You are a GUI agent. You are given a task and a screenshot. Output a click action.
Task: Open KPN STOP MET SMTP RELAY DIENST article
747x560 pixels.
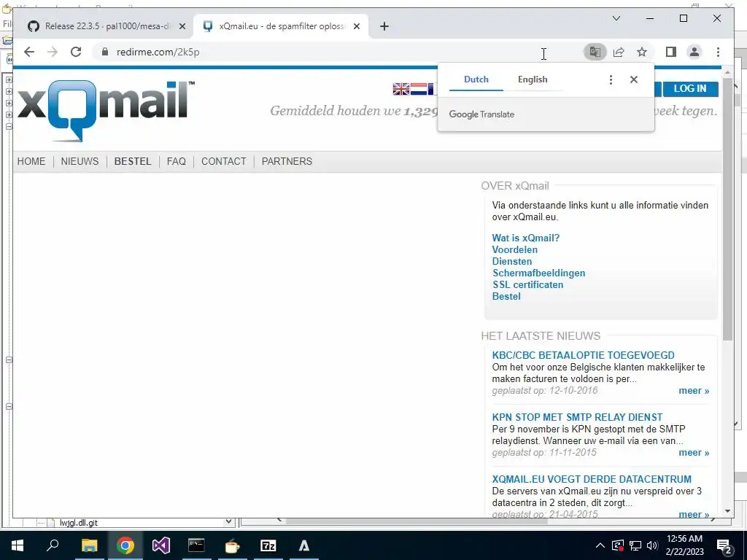577,417
